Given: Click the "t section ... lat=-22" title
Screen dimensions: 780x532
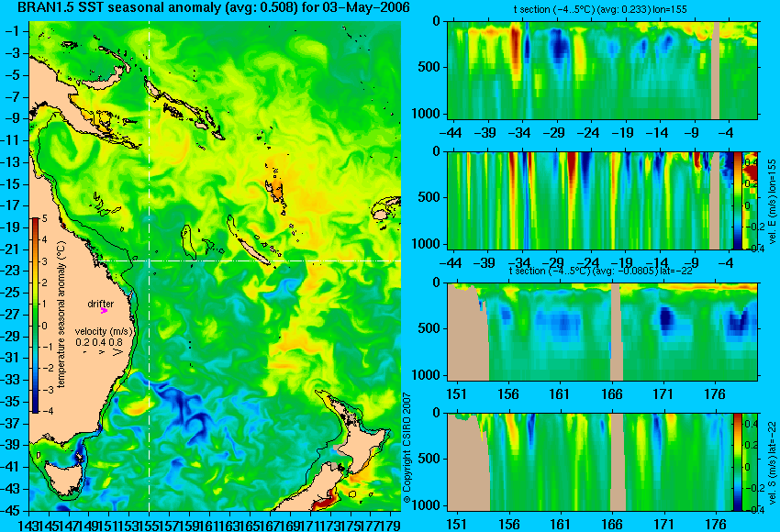Looking at the screenshot, I should click(601, 271).
